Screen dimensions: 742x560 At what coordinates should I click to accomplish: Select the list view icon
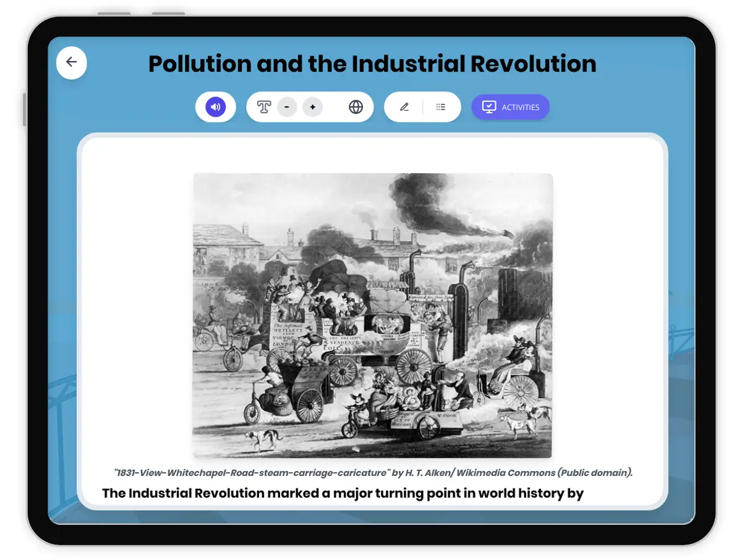click(x=441, y=106)
